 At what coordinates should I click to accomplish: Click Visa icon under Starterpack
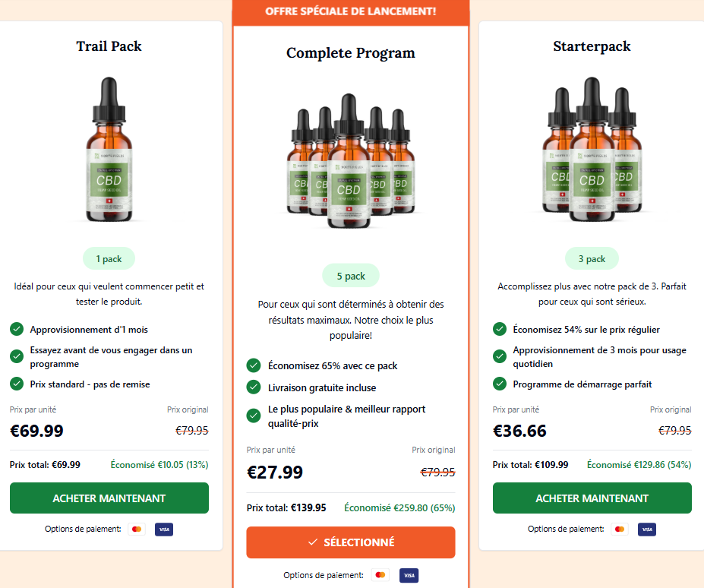pyautogui.click(x=647, y=530)
